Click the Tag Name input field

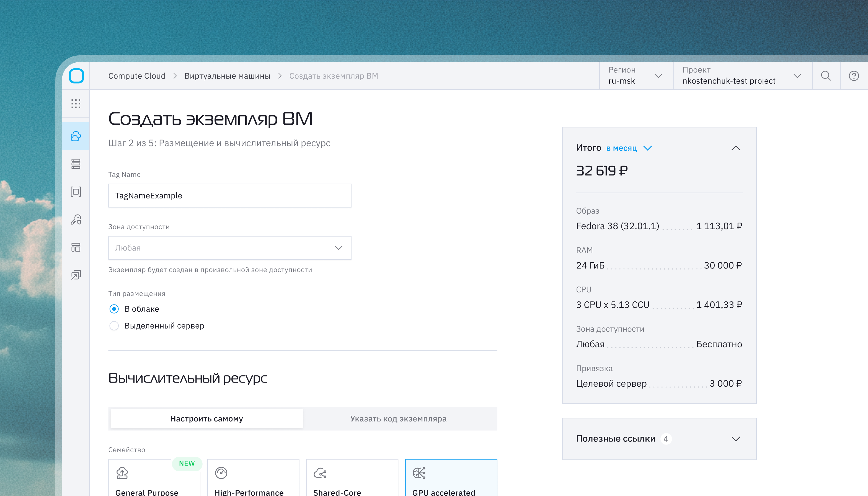point(230,195)
